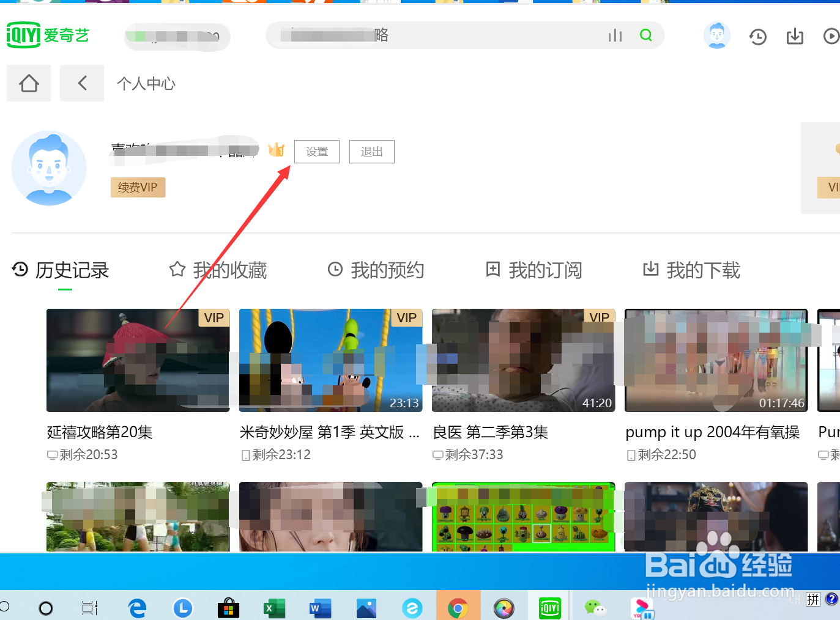This screenshot has width=840, height=620.
Task: Open the plants game grid thumbnail in second row
Action: click(x=524, y=517)
